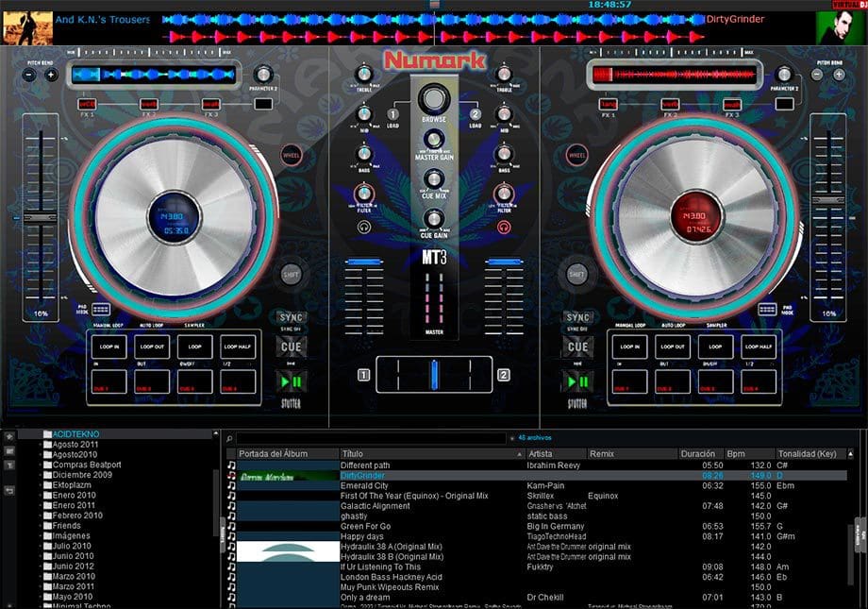The image size is (868, 609).
Task: Click left deck pitch fader handle
Action: 41,218
